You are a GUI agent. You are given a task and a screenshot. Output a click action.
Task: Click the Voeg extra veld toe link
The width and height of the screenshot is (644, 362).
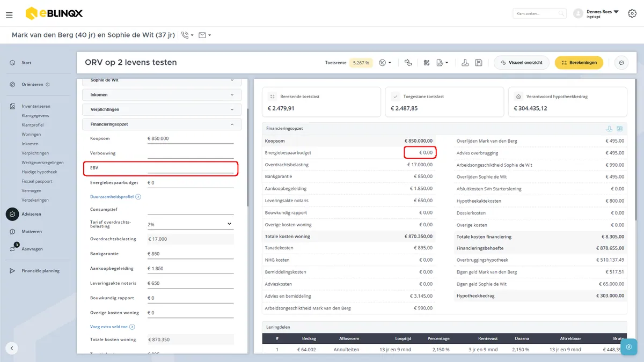(x=113, y=327)
